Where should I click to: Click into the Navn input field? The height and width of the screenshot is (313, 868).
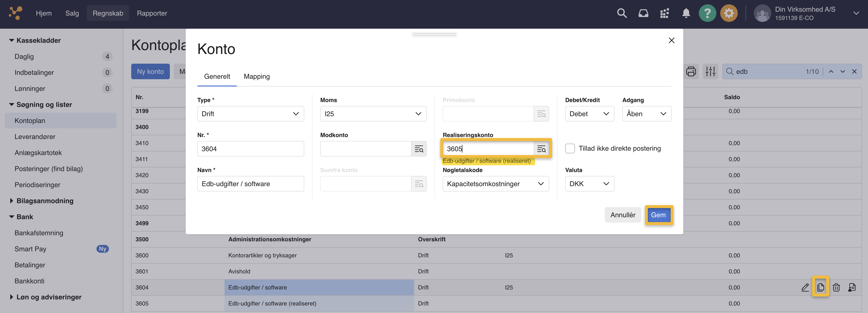pos(250,184)
